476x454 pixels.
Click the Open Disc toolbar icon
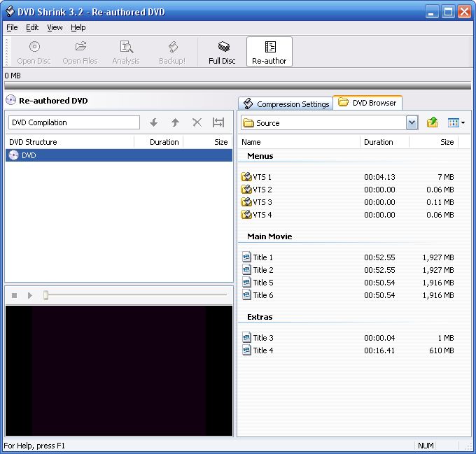34,52
